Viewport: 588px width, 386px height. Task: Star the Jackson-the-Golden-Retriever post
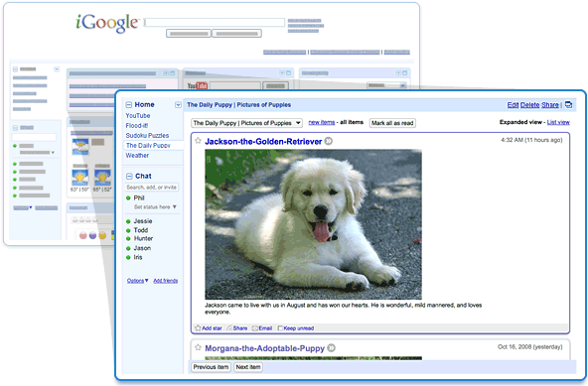(x=198, y=141)
